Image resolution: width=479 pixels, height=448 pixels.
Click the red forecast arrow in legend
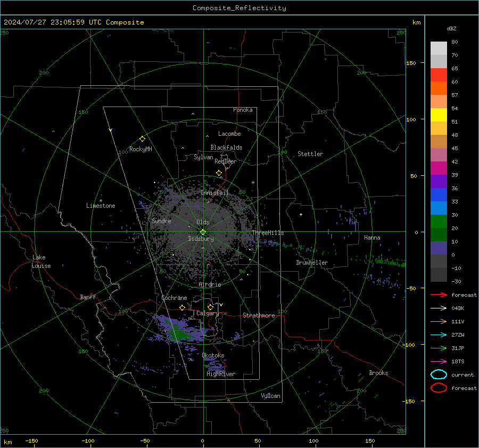coord(439,295)
